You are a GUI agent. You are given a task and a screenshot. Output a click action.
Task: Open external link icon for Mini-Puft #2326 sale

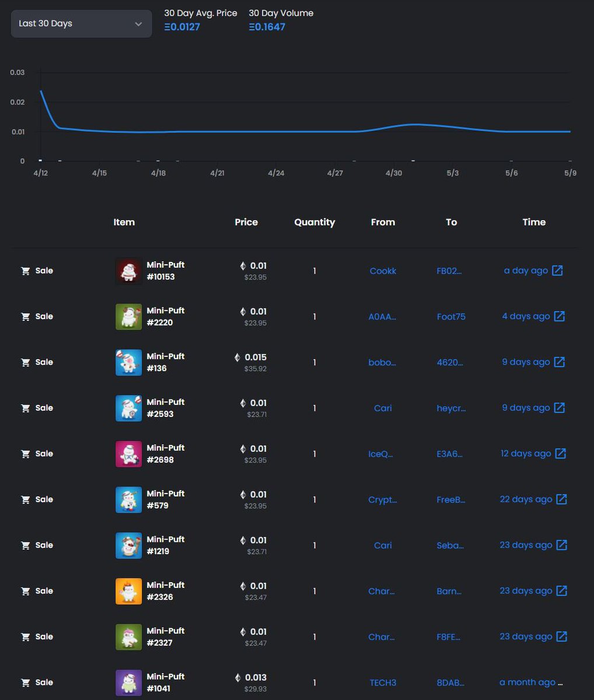point(561,591)
